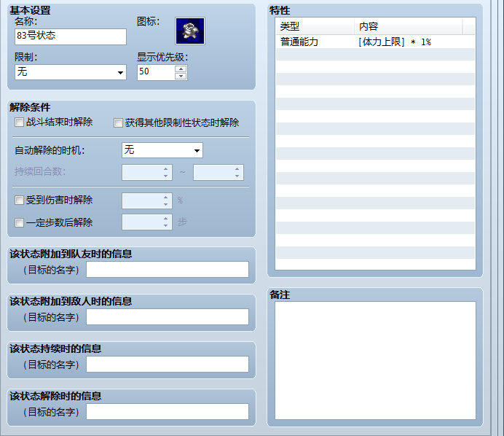Enable 受到伤害时解除 checkbox

point(19,201)
